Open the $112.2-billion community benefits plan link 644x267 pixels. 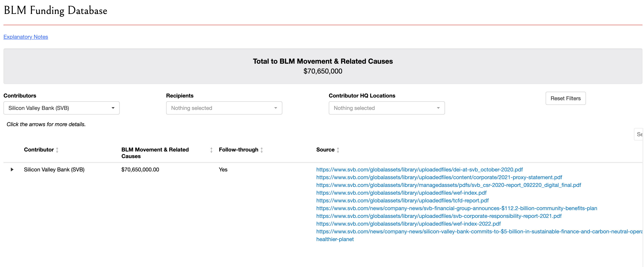point(457,208)
